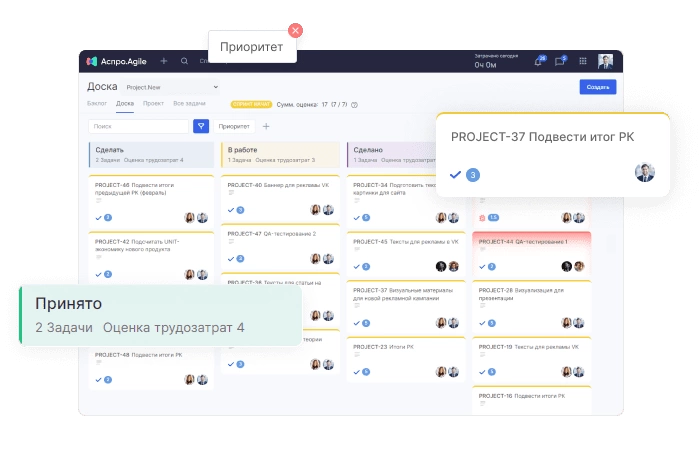Open card PROJECT-42 Подсчитать UNIT-экономику
The width and height of the screenshot is (700, 456).
(x=151, y=257)
